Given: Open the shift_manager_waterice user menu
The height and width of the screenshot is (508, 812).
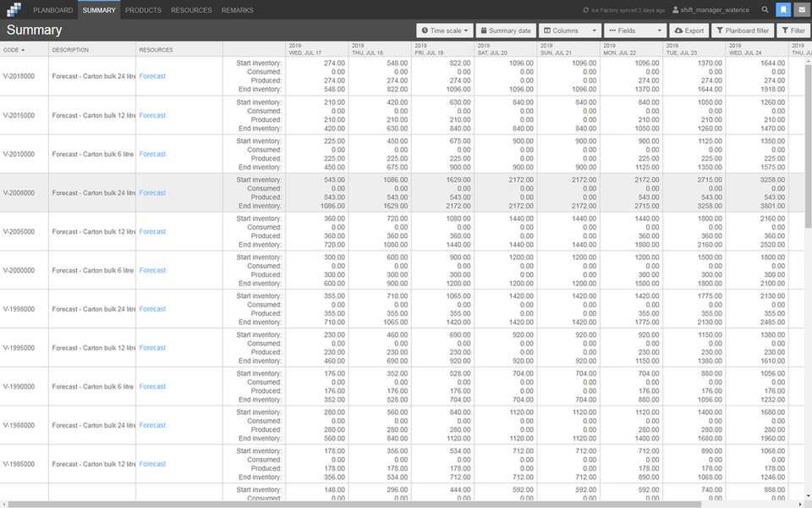Looking at the screenshot, I should coord(711,10).
